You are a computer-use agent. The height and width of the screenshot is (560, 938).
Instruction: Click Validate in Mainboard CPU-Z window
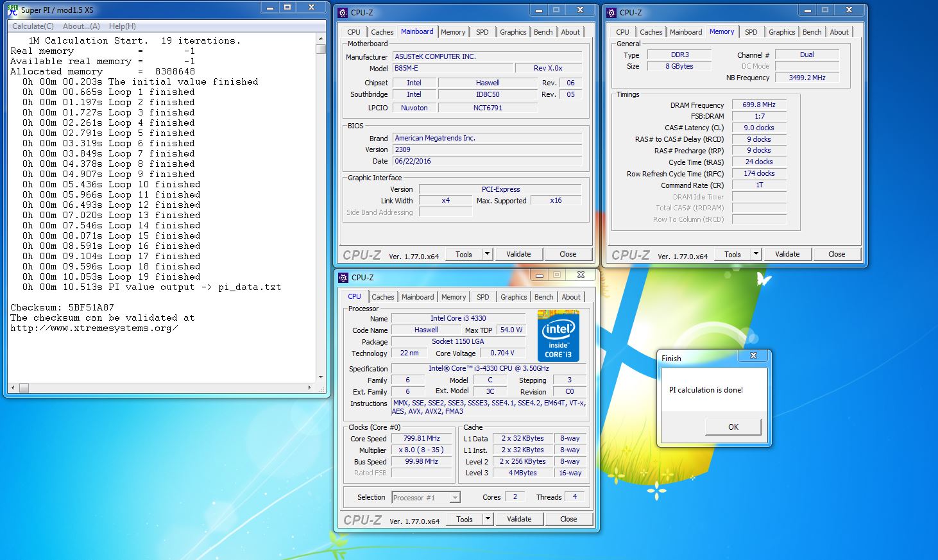(518, 254)
